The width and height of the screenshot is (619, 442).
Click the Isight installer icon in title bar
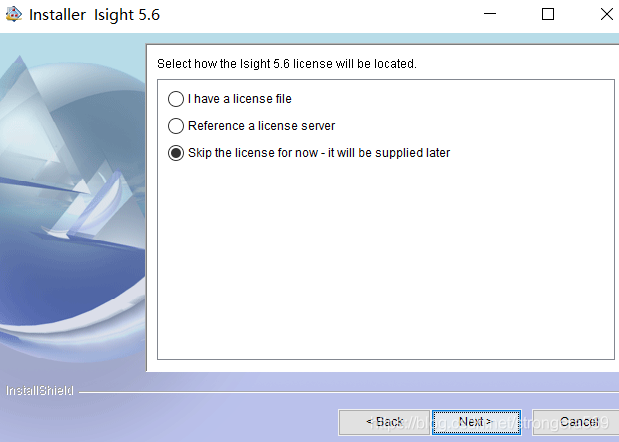point(14,15)
